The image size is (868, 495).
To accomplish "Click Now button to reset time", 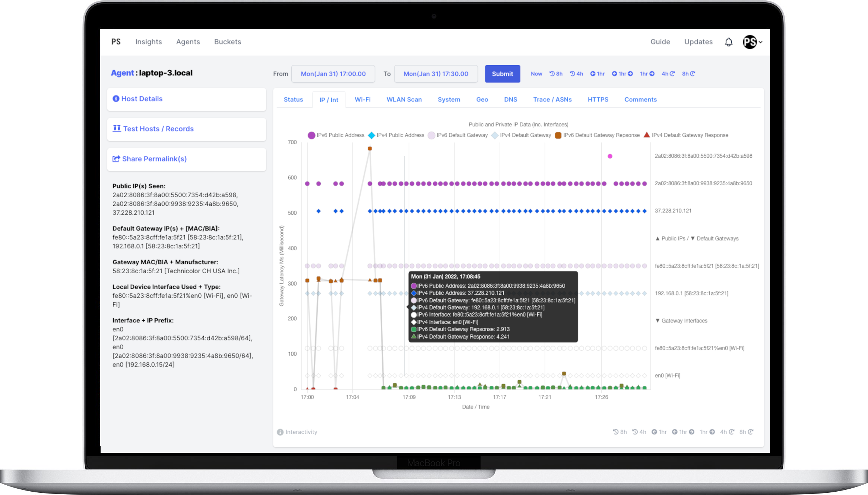I will [x=535, y=73].
